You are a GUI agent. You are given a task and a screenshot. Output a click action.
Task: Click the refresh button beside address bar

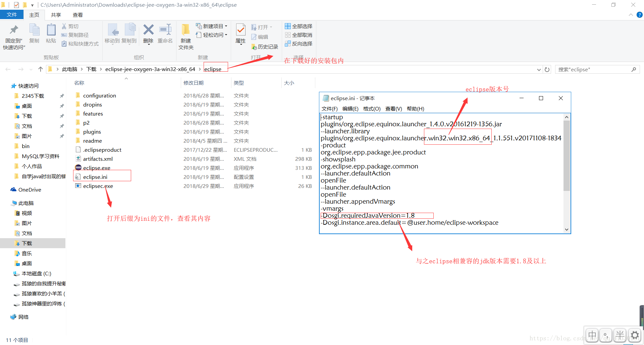[547, 69]
